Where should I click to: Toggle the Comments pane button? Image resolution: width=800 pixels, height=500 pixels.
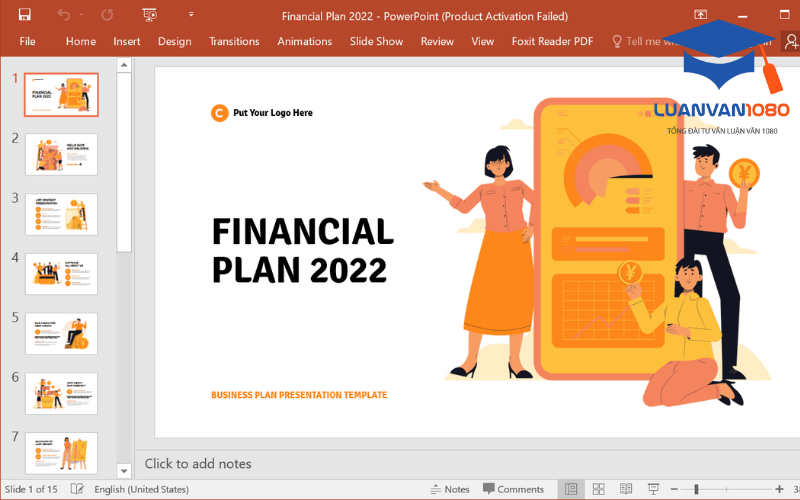[x=513, y=489]
